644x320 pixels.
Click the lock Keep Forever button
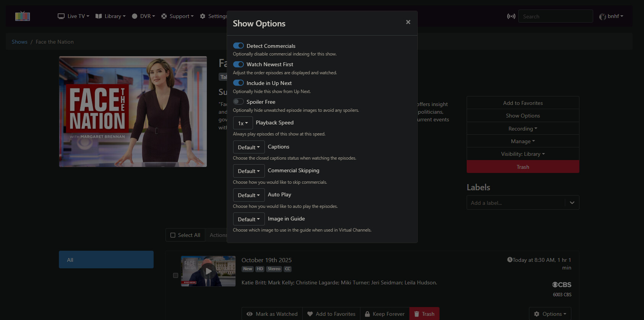[384, 314]
